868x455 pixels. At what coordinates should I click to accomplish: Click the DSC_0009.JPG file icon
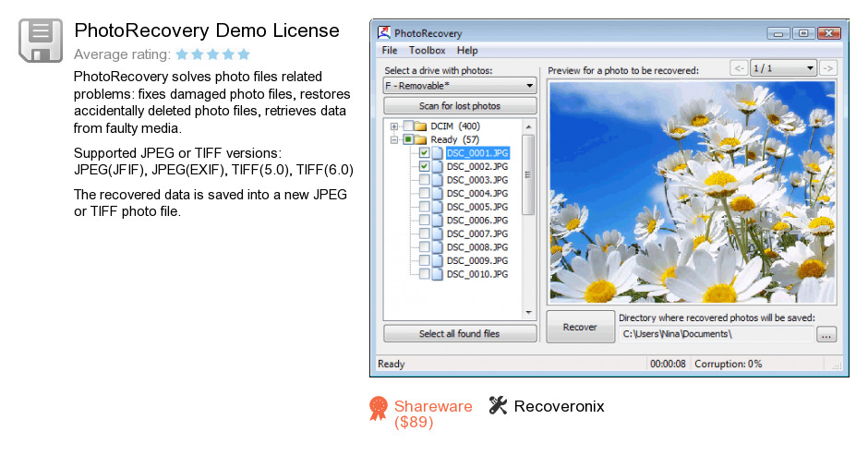tap(438, 260)
